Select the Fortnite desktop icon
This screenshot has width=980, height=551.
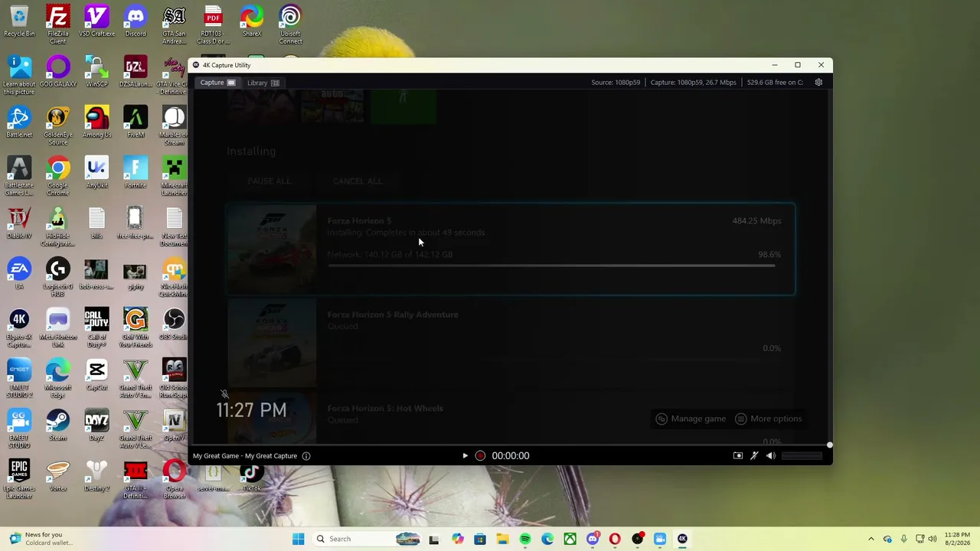[136, 173]
